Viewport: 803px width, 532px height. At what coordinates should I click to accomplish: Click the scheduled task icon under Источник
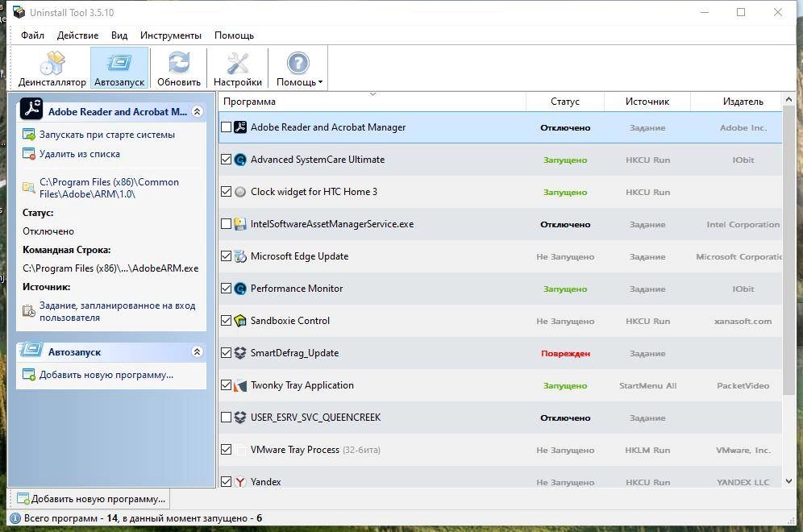29,311
